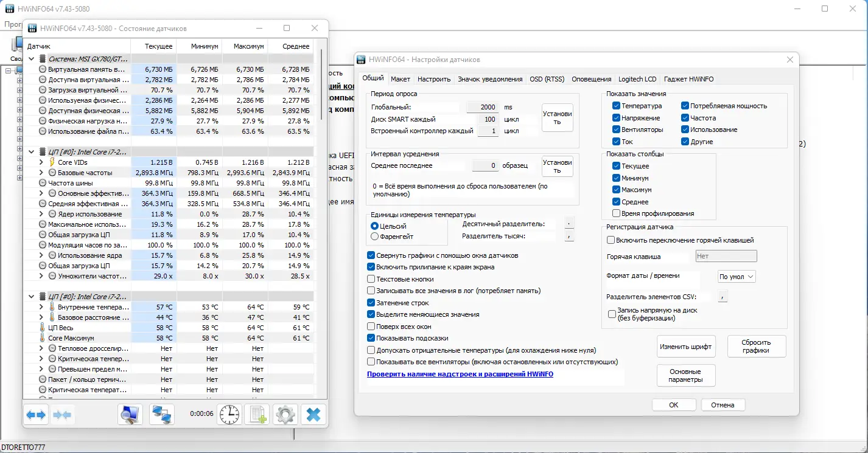Click the blue X icon in sensors toolbar
This screenshot has width=868, height=453.
313,415
